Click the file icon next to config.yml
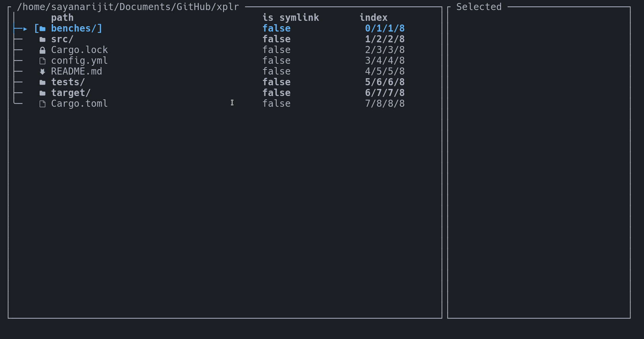This screenshot has height=339, width=644. 43,61
